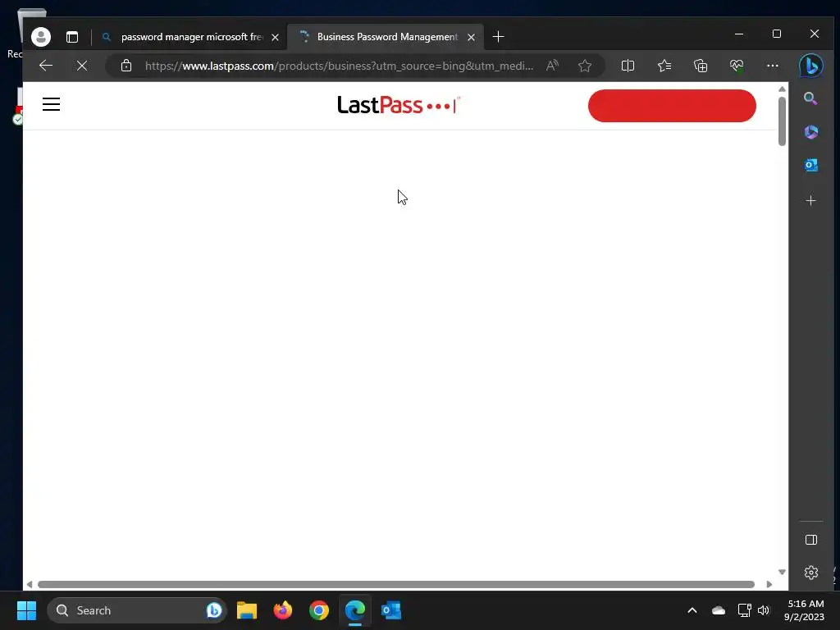Open a new browser tab
This screenshot has height=630, width=840.
click(x=498, y=37)
